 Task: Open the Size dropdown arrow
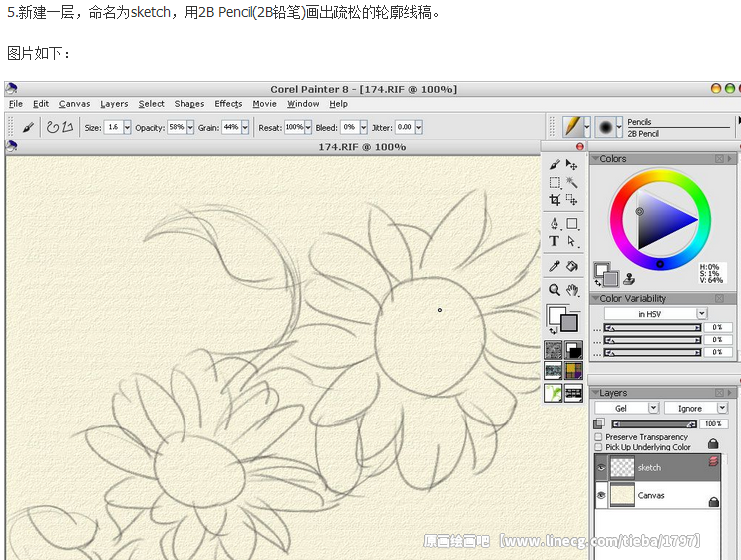point(127,127)
